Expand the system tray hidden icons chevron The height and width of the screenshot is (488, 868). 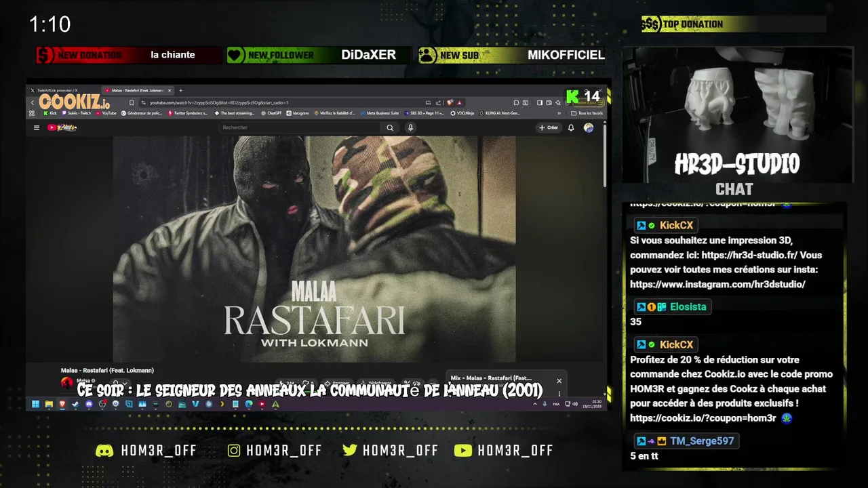pos(534,404)
